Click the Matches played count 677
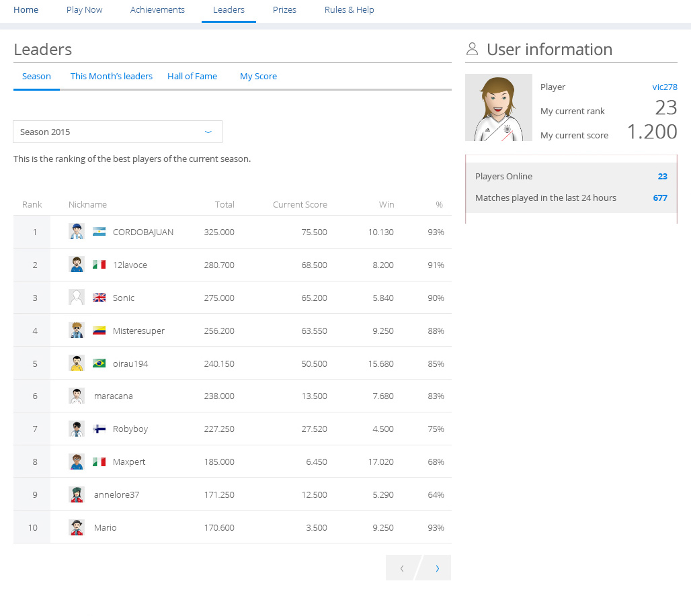Viewport: 691px width, 616px height. (x=659, y=197)
